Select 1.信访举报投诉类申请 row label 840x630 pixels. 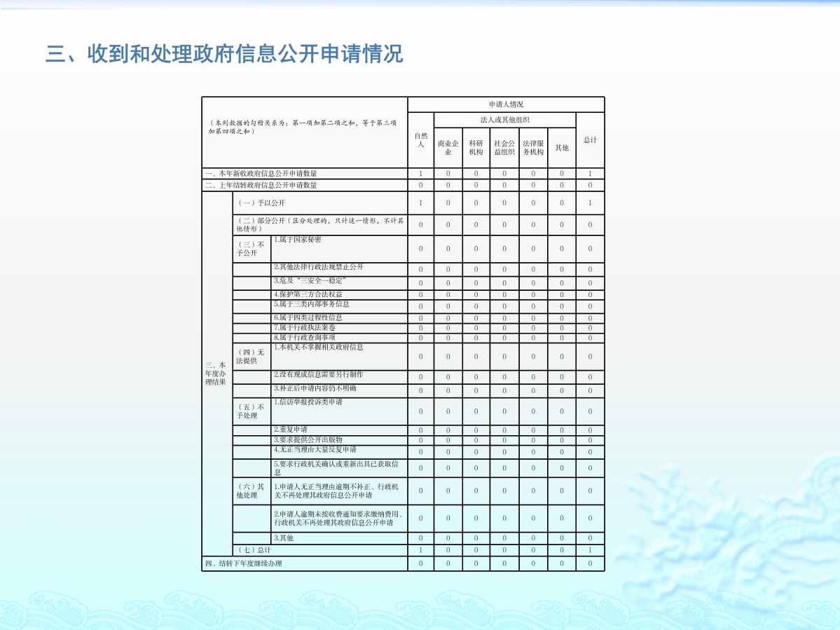pos(339,411)
